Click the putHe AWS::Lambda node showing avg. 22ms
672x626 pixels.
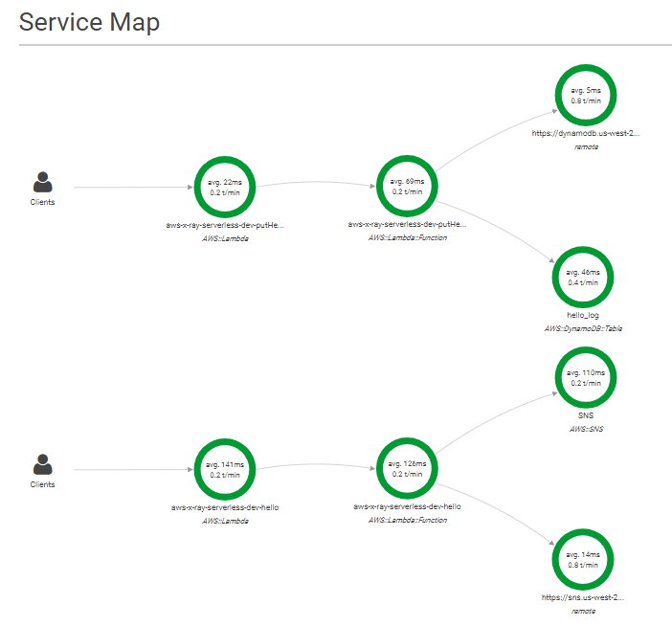click(225, 188)
